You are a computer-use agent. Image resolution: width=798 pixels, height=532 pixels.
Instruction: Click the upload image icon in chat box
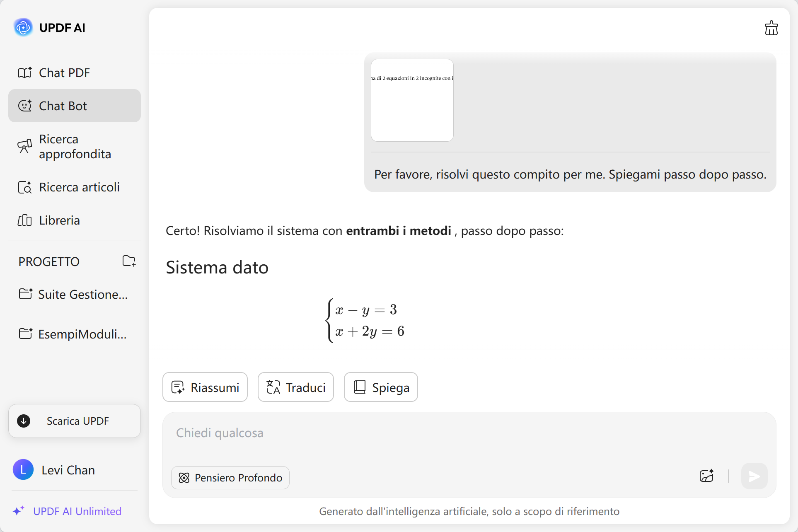[706, 476]
